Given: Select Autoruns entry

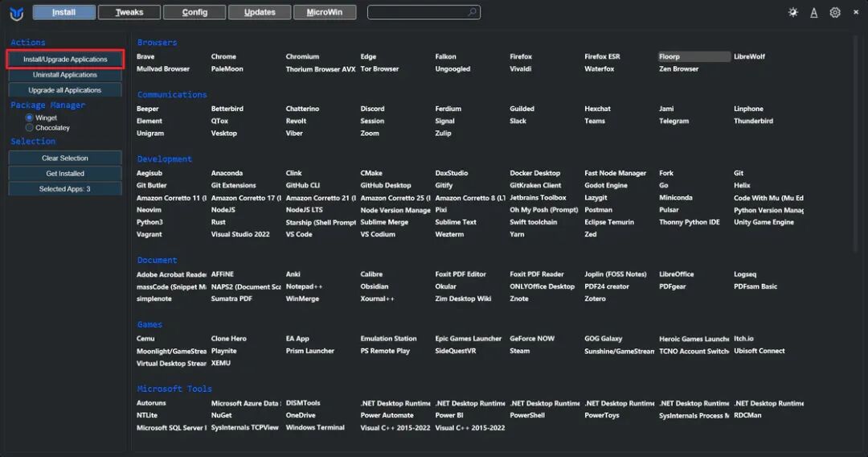Looking at the screenshot, I should click(x=151, y=403).
